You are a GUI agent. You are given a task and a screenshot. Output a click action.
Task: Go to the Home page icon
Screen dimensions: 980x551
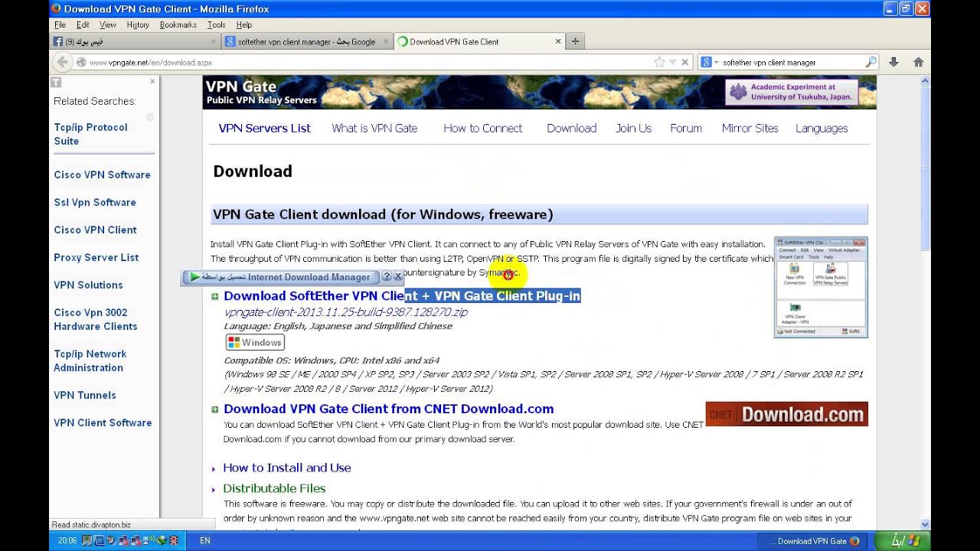[919, 63]
